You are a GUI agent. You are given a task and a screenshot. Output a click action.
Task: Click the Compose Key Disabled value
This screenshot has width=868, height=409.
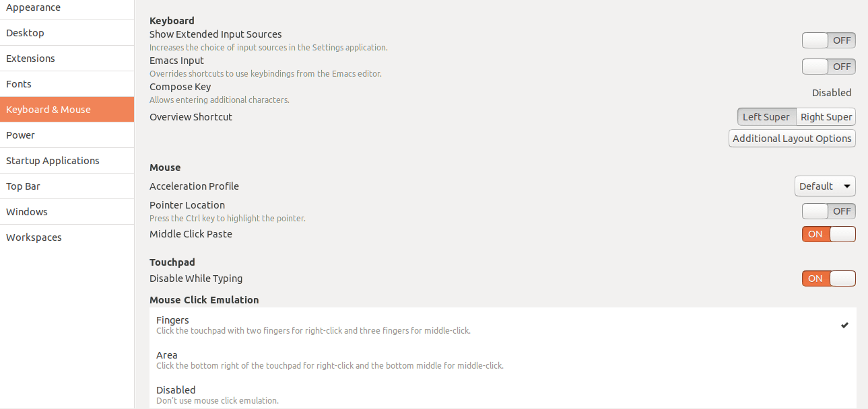[x=832, y=93]
